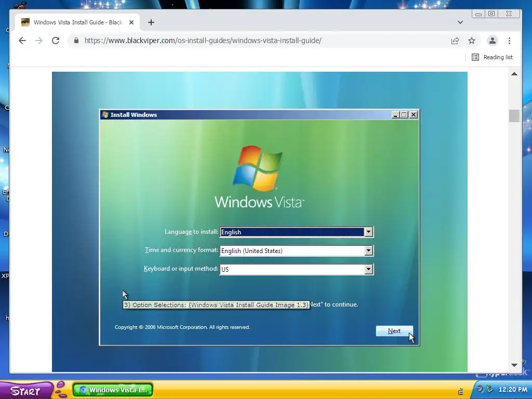Click the vertical scrollbar thumb

pyautogui.click(x=514, y=116)
